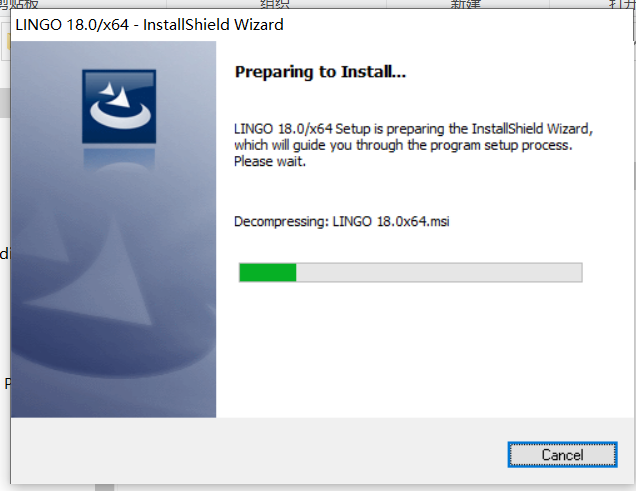
Task: Click the gray footer area beside Cancel
Action: (260, 451)
